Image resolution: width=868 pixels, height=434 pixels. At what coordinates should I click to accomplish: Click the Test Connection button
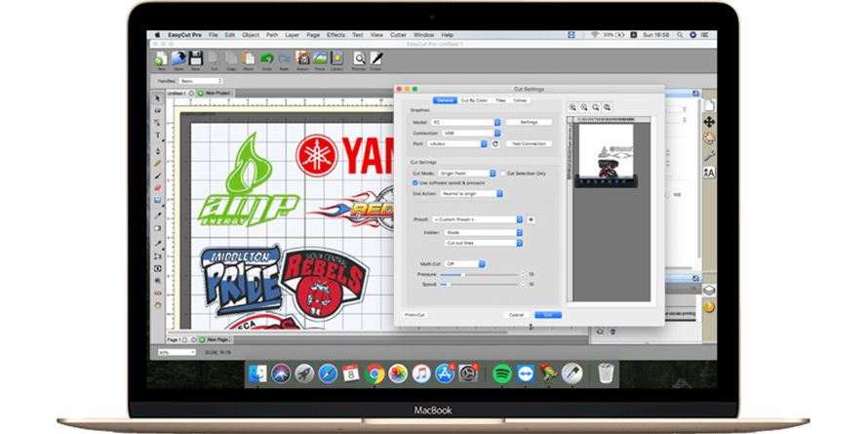pos(529,143)
